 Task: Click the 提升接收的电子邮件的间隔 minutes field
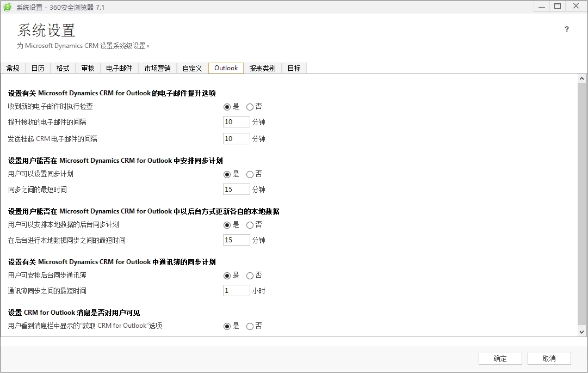pos(236,121)
